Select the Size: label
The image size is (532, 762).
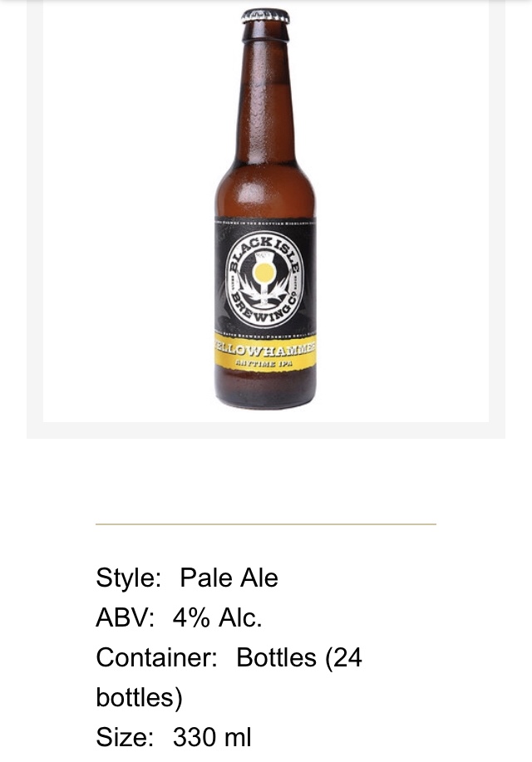(125, 737)
